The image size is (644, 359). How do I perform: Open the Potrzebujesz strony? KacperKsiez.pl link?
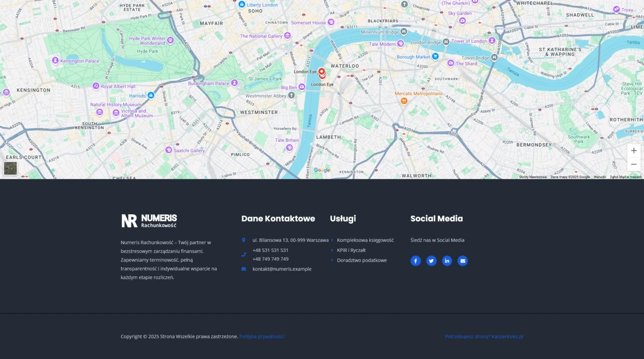[x=484, y=336]
